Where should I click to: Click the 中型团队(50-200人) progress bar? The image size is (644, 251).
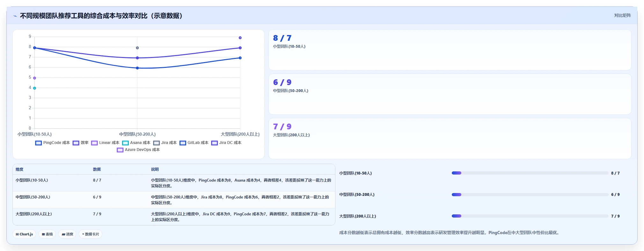coord(530,195)
